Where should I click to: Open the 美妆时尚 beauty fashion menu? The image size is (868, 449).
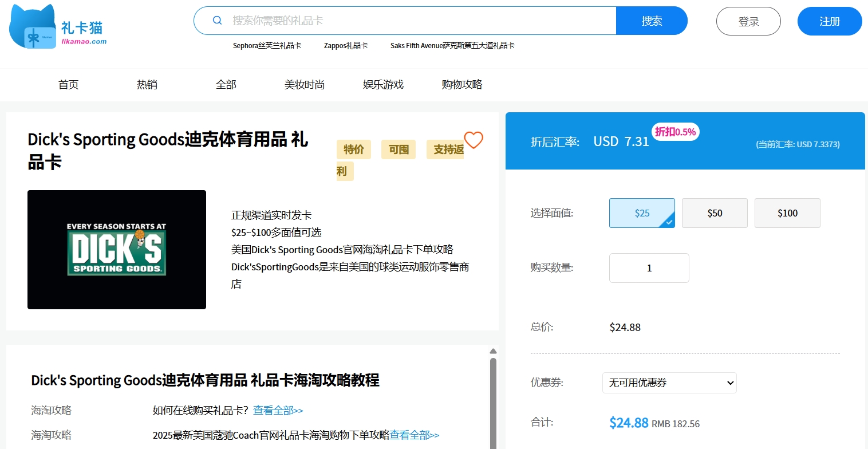coord(305,85)
